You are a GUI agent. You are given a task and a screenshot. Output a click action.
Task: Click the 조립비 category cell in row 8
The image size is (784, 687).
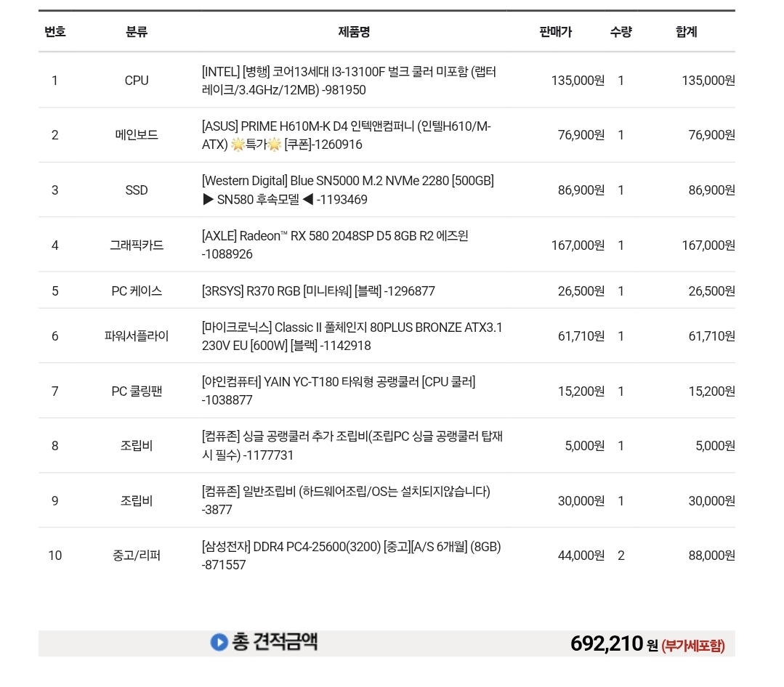[x=137, y=446]
